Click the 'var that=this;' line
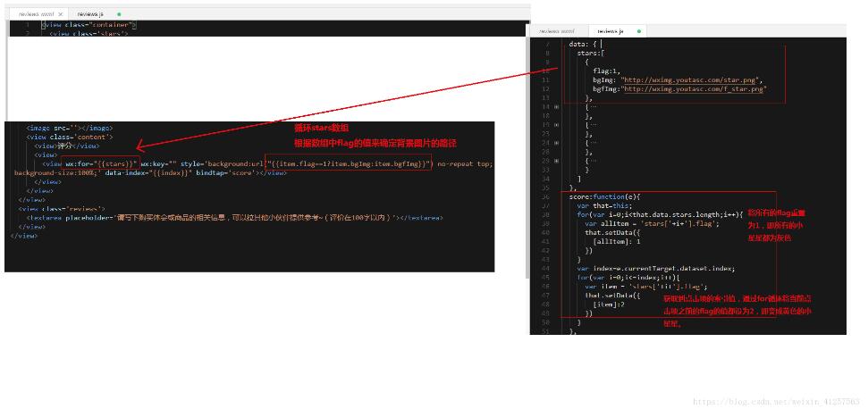868x417 pixels. [x=604, y=205]
